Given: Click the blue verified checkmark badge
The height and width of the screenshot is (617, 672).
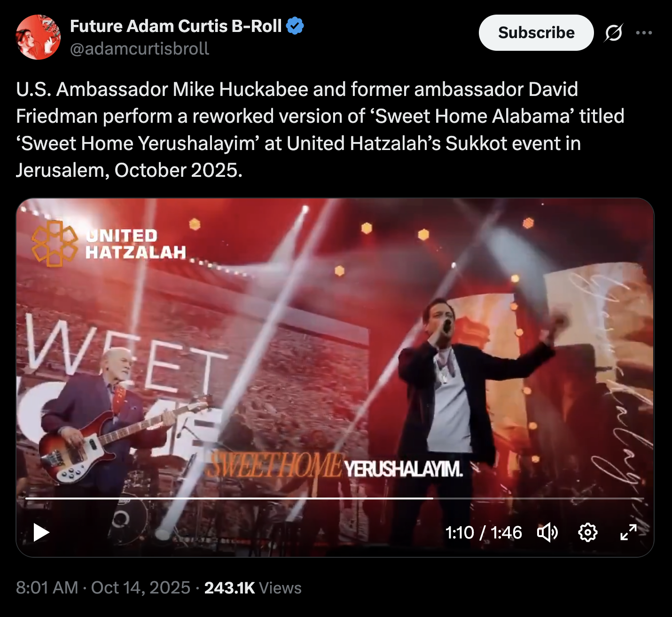Looking at the screenshot, I should pos(295,26).
